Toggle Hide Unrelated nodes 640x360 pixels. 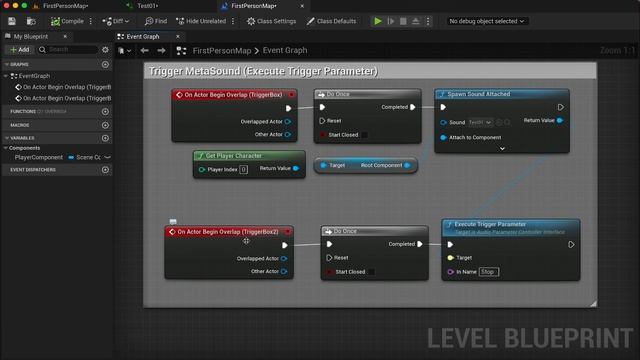[x=201, y=21]
